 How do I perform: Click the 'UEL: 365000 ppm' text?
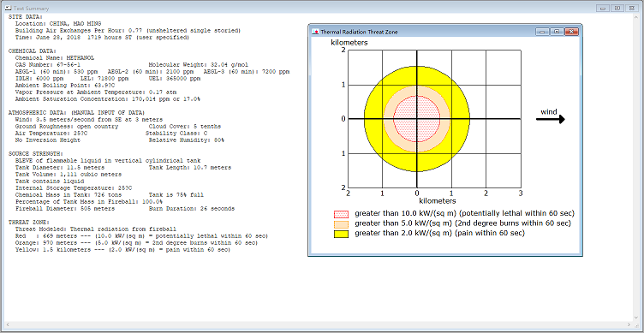pos(174,79)
